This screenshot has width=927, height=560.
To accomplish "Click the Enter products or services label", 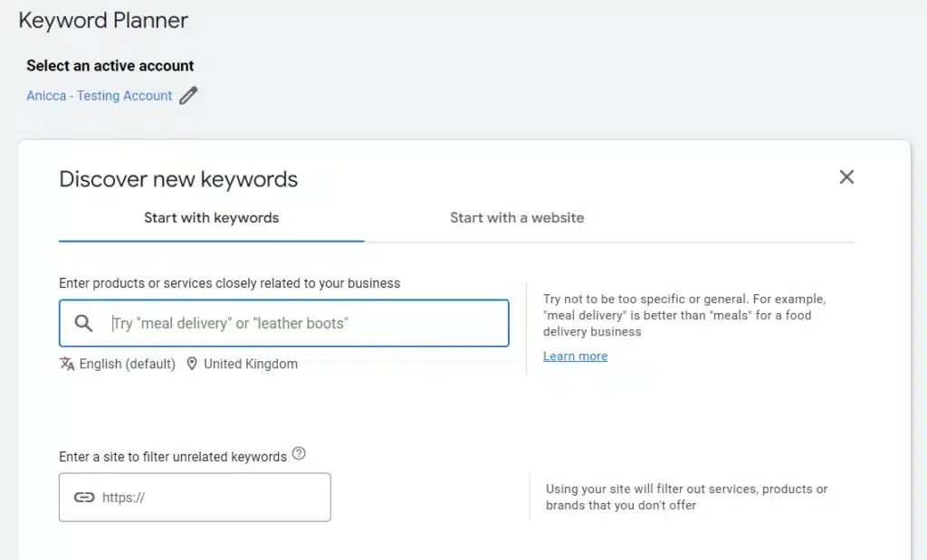I will pyautogui.click(x=229, y=283).
